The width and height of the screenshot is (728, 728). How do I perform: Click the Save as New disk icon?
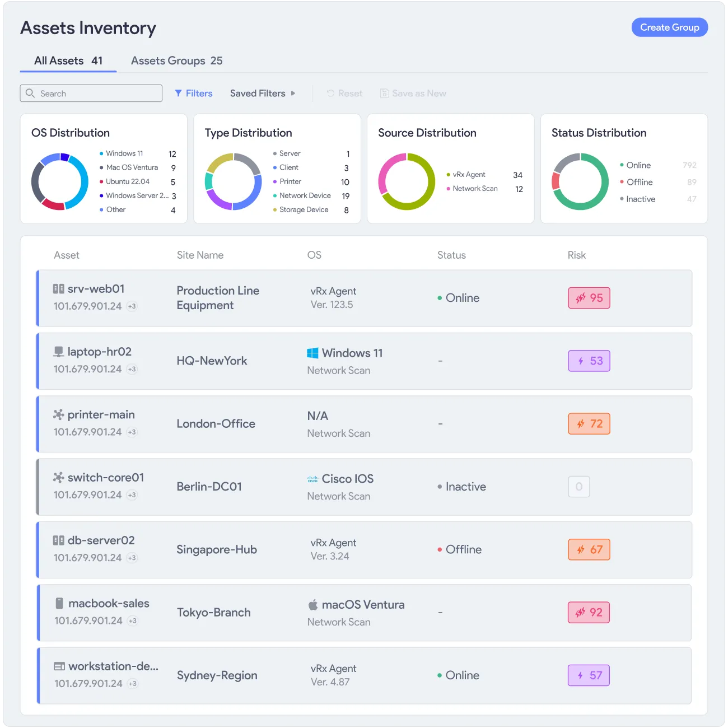click(384, 94)
